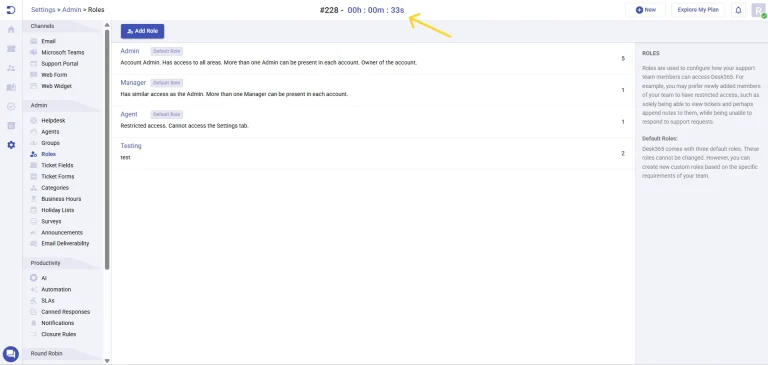768x365 pixels.
Task: Click the Testing role member count 2
Action: [x=623, y=153]
